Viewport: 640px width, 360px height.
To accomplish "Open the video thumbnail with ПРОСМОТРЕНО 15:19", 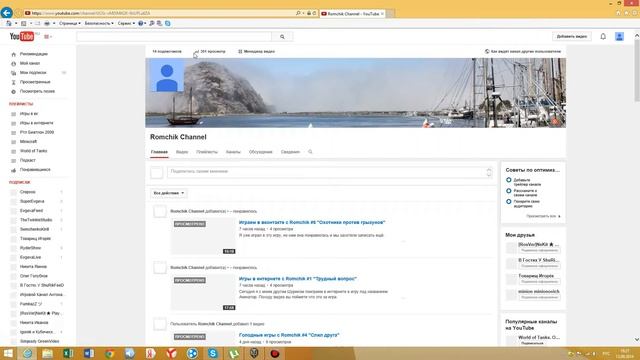I will 203,236.
